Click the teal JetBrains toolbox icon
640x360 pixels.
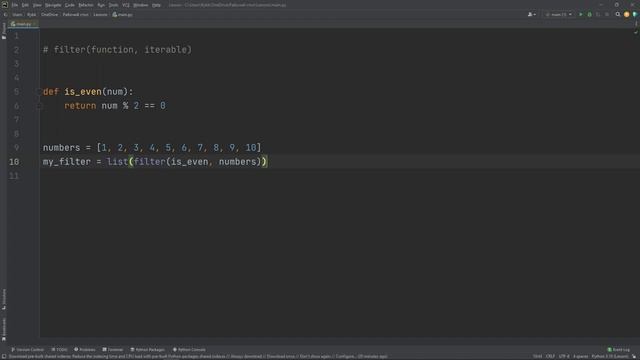coord(635,15)
